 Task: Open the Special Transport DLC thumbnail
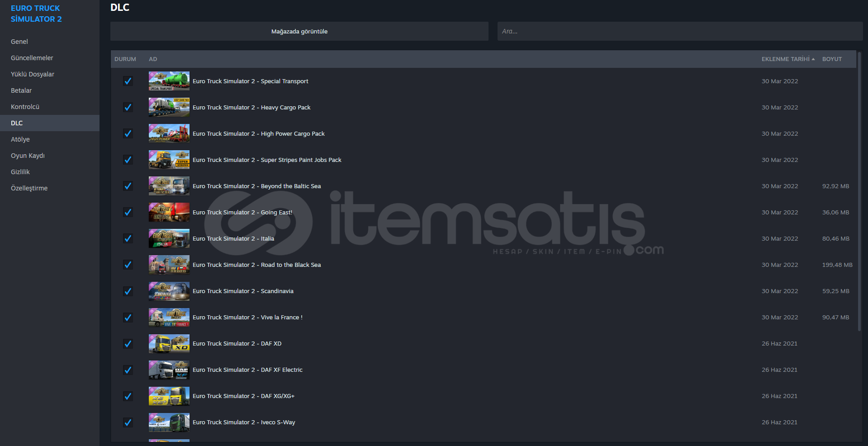click(169, 81)
